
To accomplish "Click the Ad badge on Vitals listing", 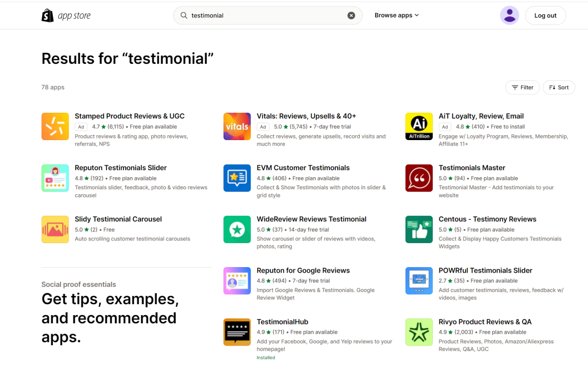I will click(263, 127).
